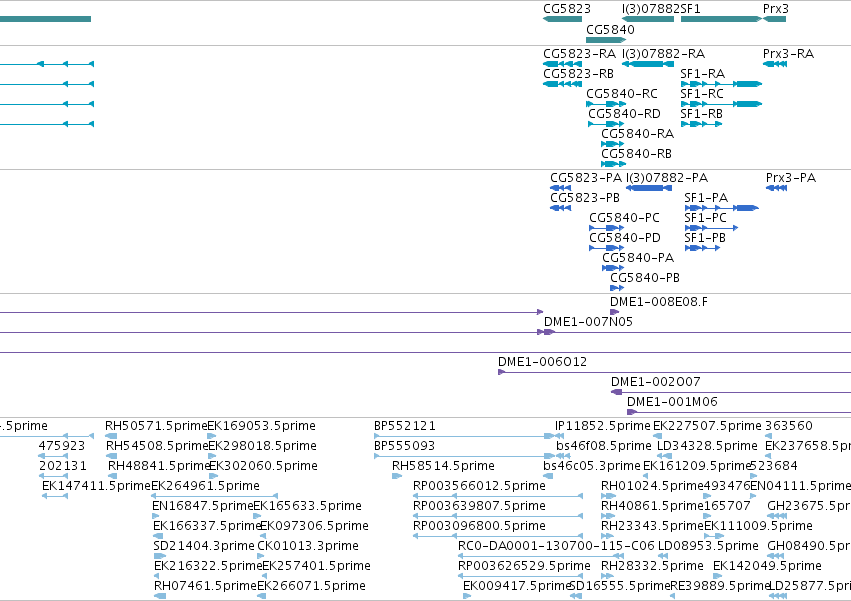
Task: Open transcript l(3)07882-RA
Action: (648, 64)
